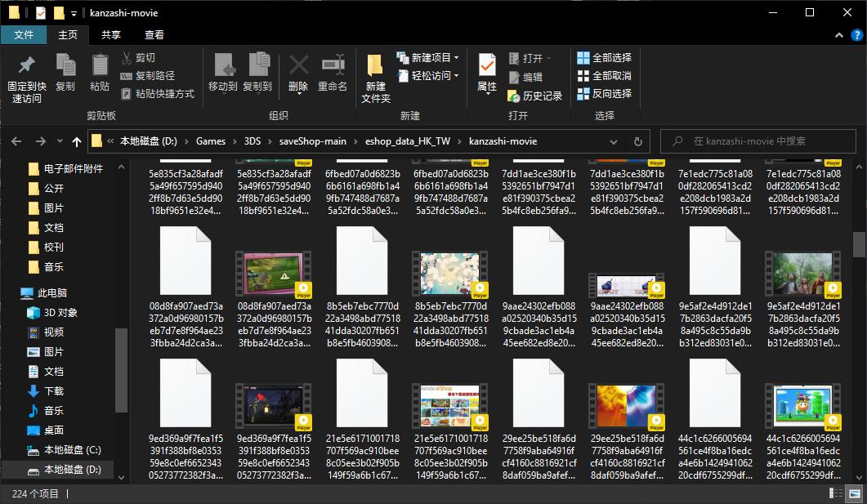
Task: Click the 固定到快速访问 pin icon
Action: pos(26,66)
